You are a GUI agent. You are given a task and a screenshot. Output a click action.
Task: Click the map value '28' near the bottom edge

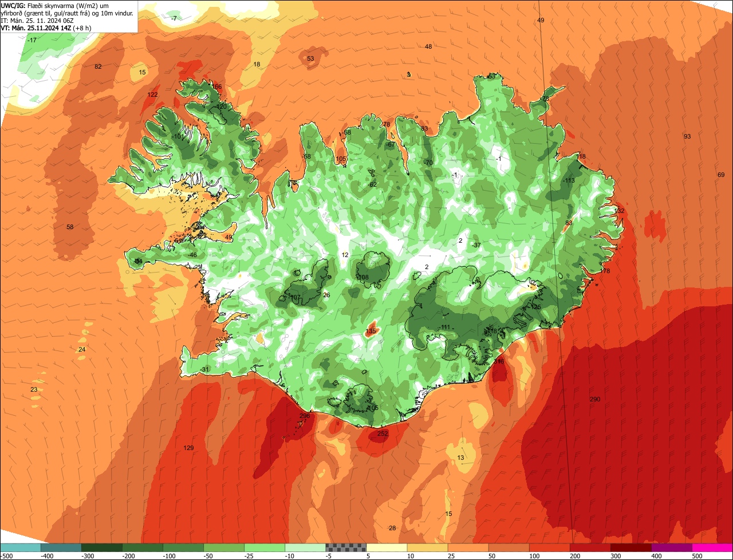click(392, 528)
